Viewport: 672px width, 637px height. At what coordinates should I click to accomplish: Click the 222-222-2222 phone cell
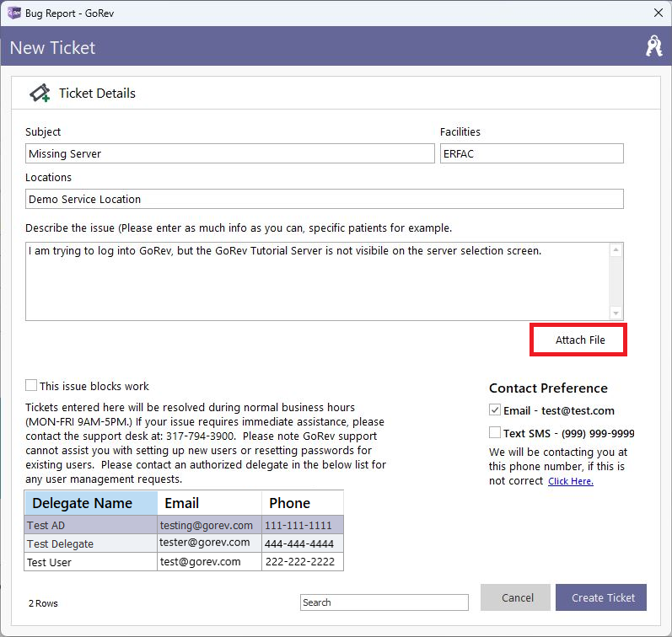(303, 562)
